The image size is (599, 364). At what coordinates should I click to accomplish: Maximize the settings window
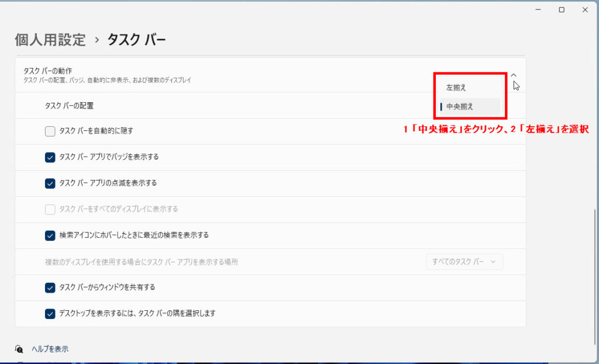[x=561, y=9]
